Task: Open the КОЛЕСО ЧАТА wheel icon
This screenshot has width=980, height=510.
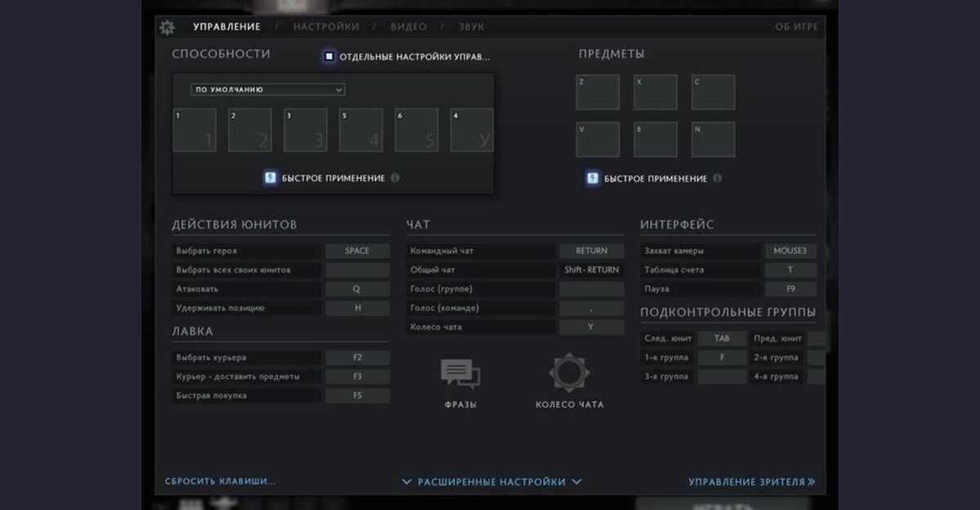Action: (569, 373)
